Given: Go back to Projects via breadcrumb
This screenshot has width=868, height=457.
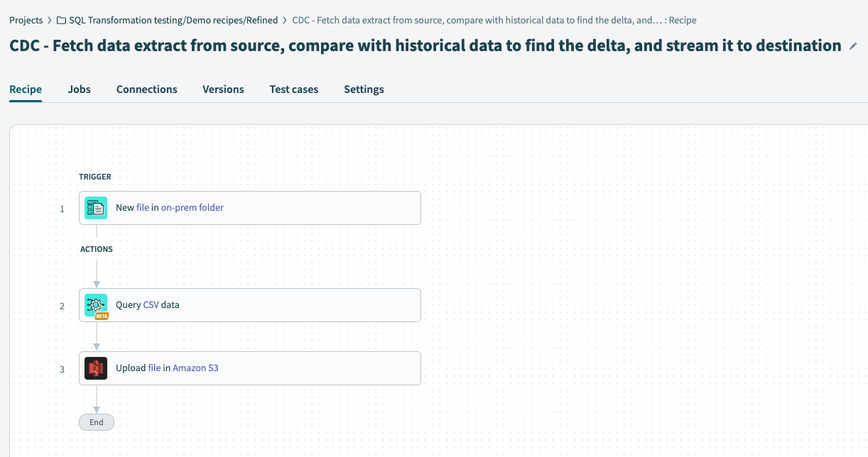Looking at the screenshot, I should (x=26, y=20).
